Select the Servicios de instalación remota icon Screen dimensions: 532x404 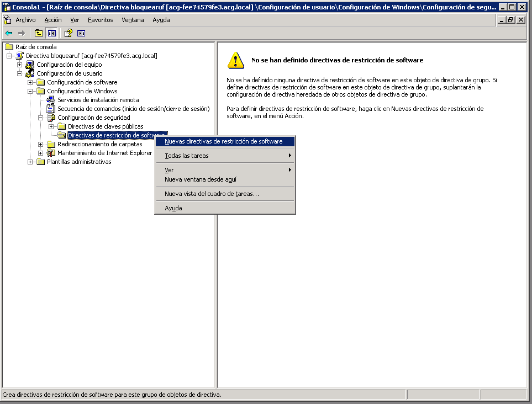tap(51, 100)
